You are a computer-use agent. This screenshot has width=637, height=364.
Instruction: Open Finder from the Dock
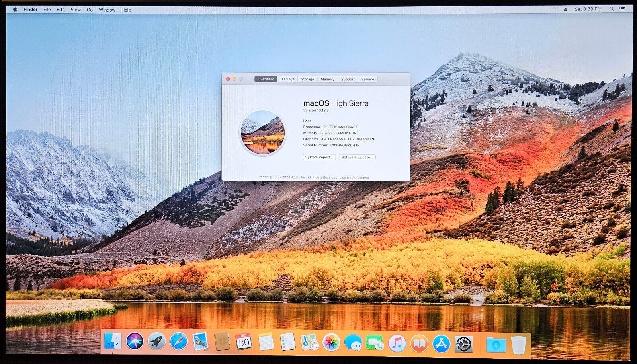(x=113, y=341)
